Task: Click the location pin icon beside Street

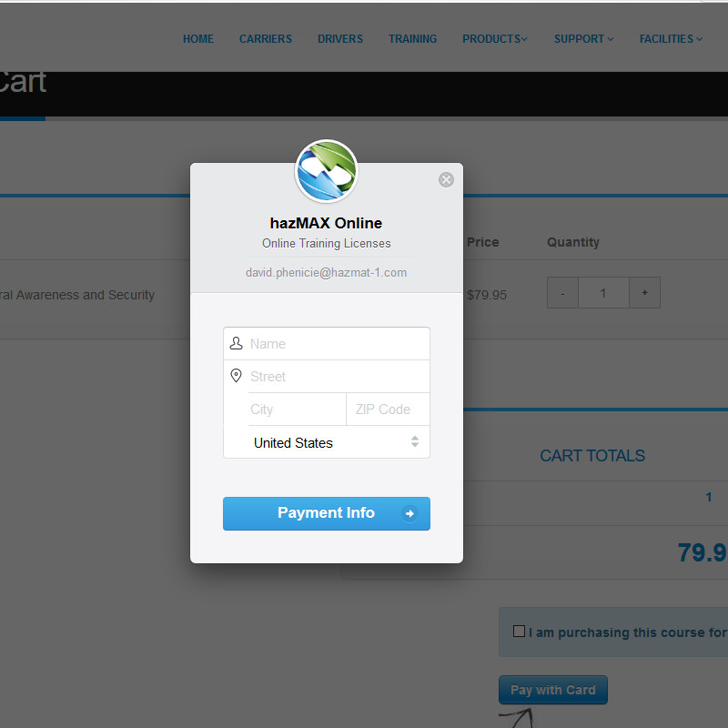Action: pos(237,376)
